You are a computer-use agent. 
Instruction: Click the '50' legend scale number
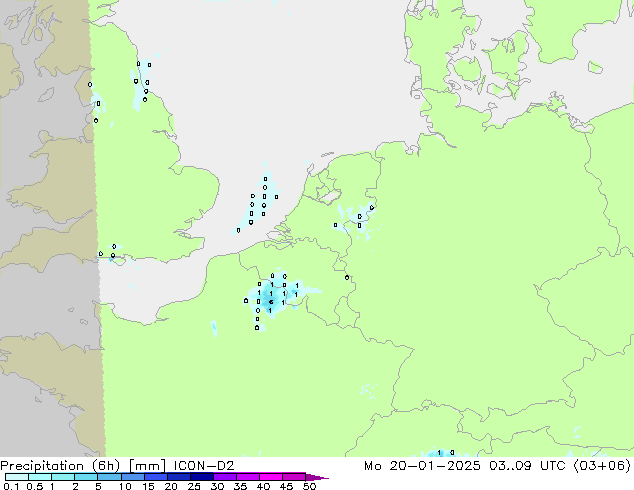click(310, 486)
